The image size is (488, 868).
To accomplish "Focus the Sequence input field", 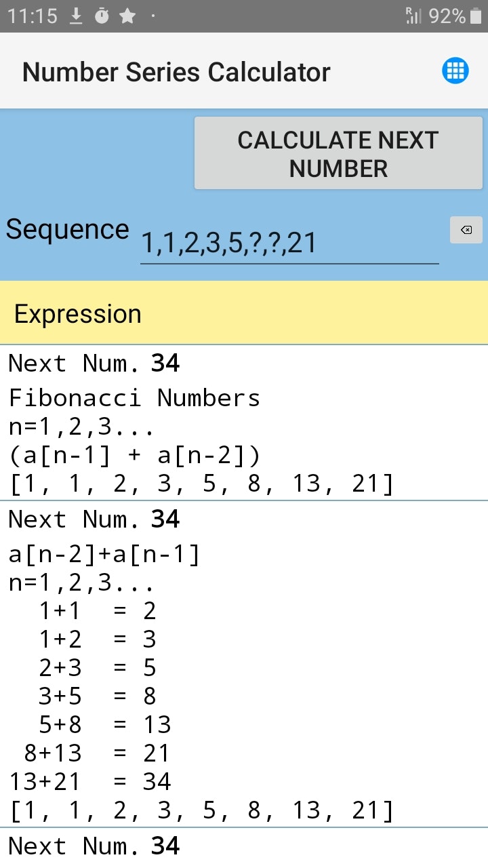I will (289, 243).
